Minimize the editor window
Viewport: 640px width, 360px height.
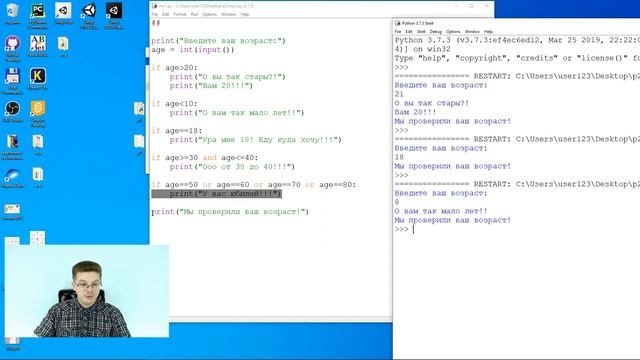click(456, 6)
